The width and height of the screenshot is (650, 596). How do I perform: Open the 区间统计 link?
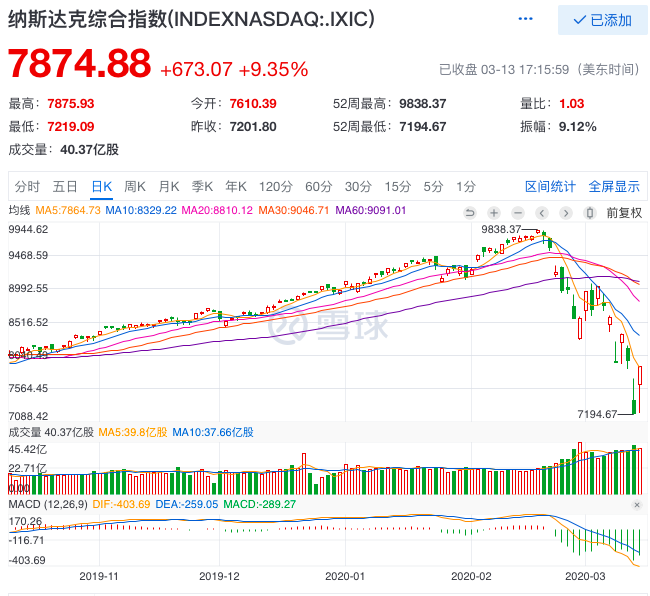(550, 187)
